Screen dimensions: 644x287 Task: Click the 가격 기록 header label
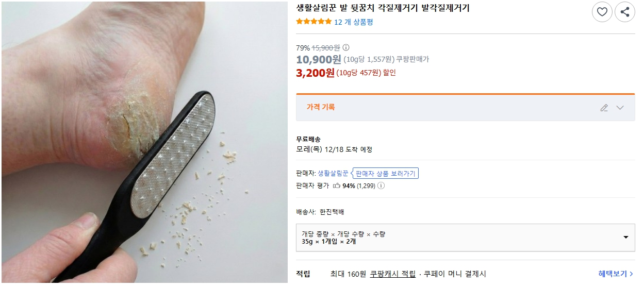[321, 107]
